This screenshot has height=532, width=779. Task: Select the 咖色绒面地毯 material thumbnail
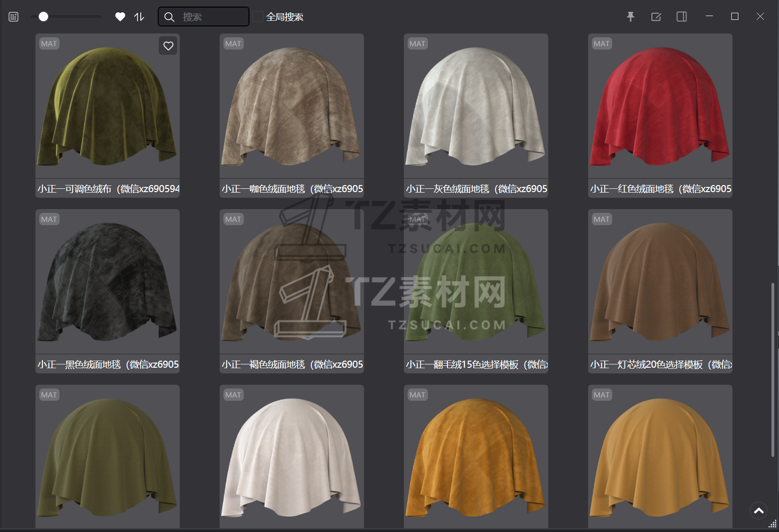[292, 106]
